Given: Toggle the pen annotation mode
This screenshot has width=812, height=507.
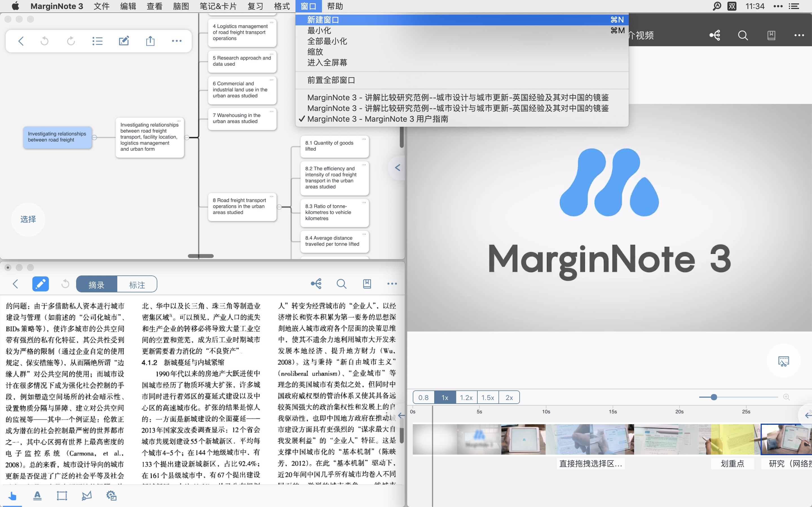Looking at the screenshot, I should [x=40, y=284].
